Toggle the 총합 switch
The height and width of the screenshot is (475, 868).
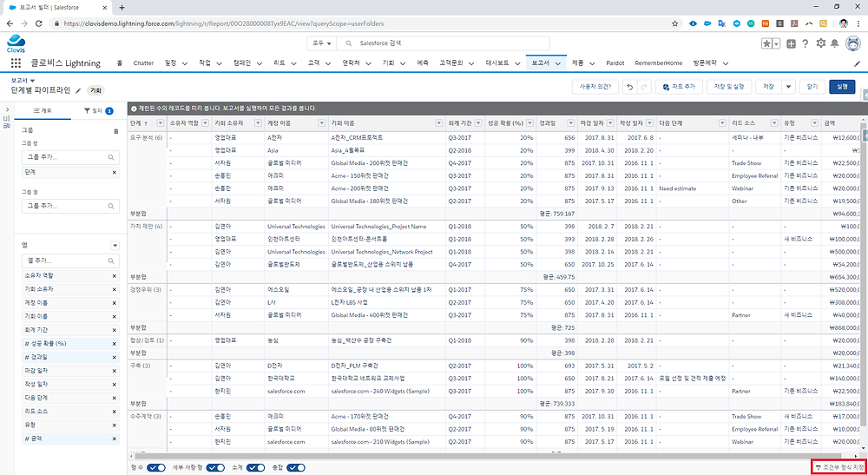pyautogui.click(x=296, y=467)
